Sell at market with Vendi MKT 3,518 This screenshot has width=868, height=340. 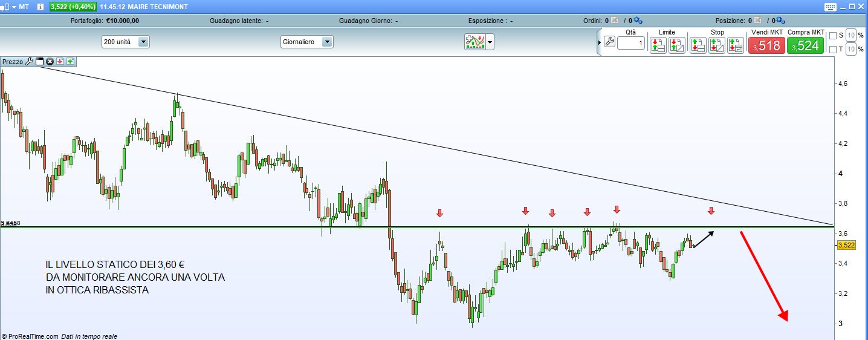pos(766,45)
